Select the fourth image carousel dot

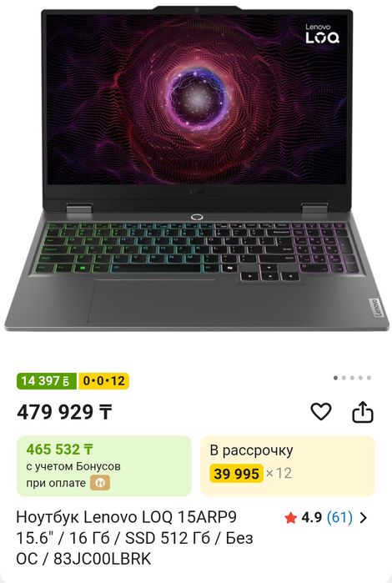[360, 378]
